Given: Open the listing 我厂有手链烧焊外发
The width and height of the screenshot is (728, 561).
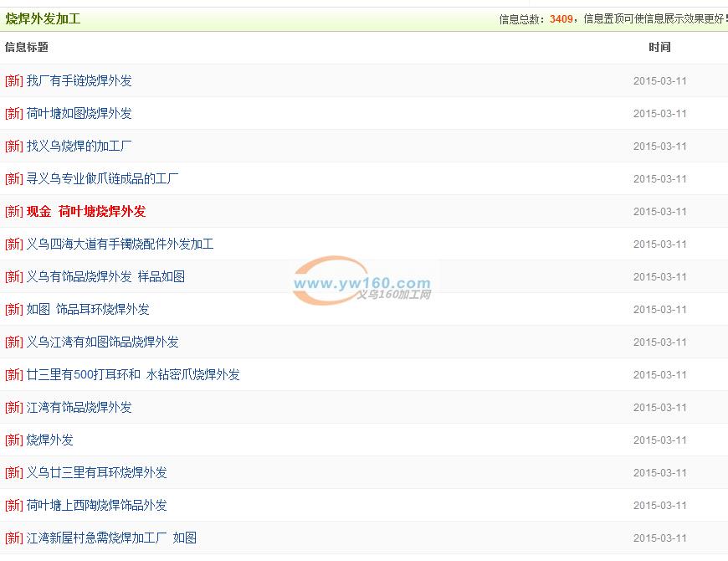Looking at the screenshot, I should [x=79, y=81].
